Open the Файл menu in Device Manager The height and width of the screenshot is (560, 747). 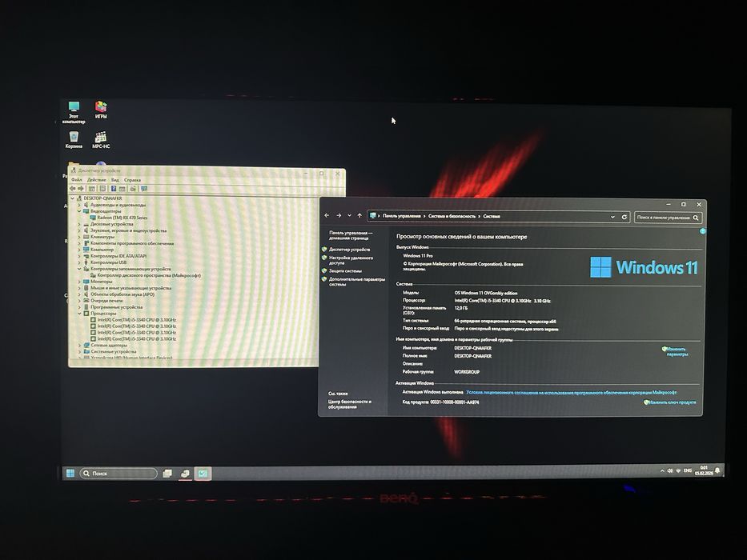point(77,180)
